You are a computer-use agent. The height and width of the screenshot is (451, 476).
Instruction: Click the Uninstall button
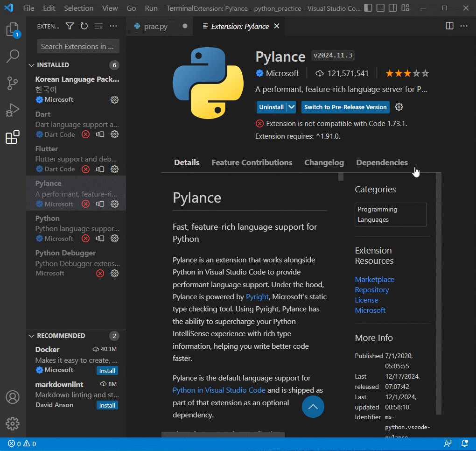(x=272, y=107)
